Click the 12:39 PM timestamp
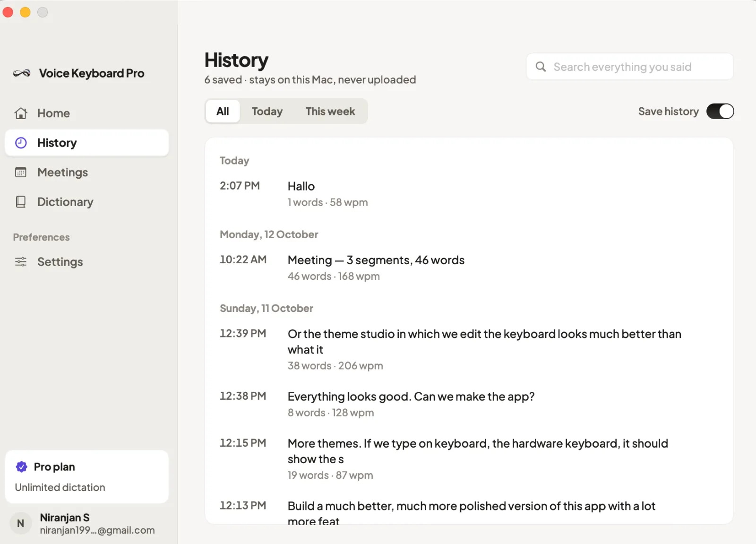Screen dimensions: 756x544 point(243,334)
